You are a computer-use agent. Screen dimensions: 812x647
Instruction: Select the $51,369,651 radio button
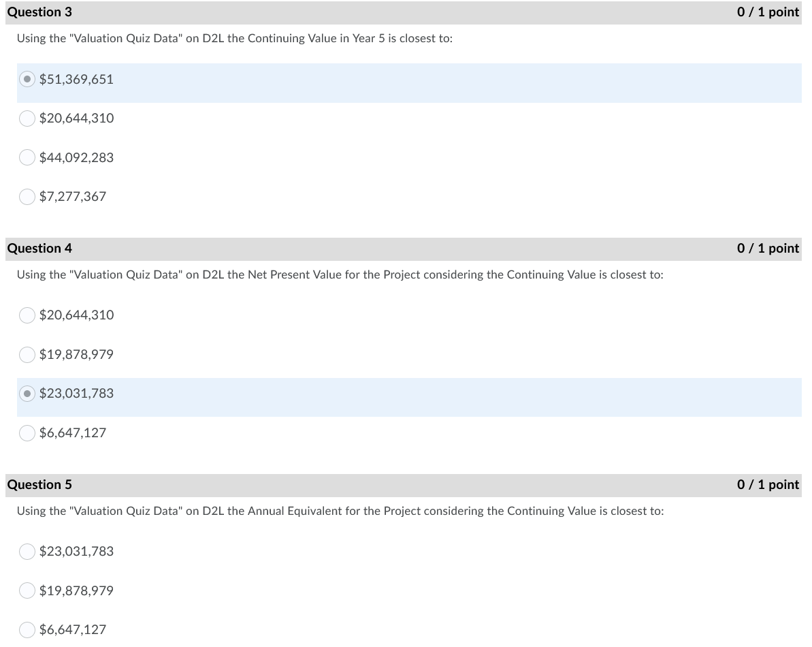(27, 79)
